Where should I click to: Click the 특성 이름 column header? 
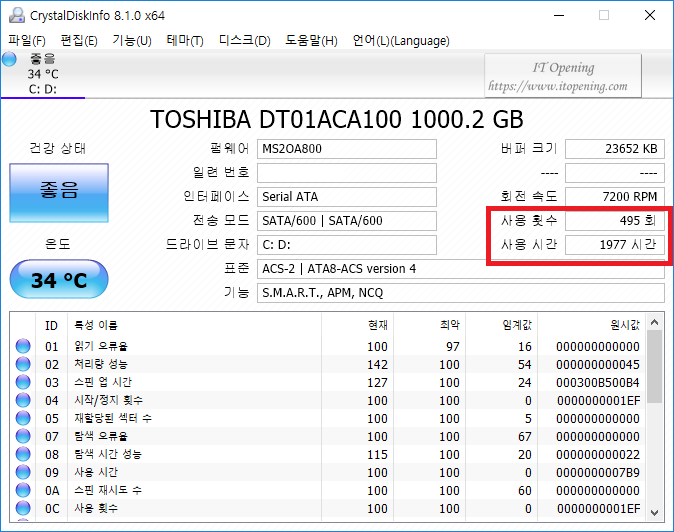coord(194,325)
